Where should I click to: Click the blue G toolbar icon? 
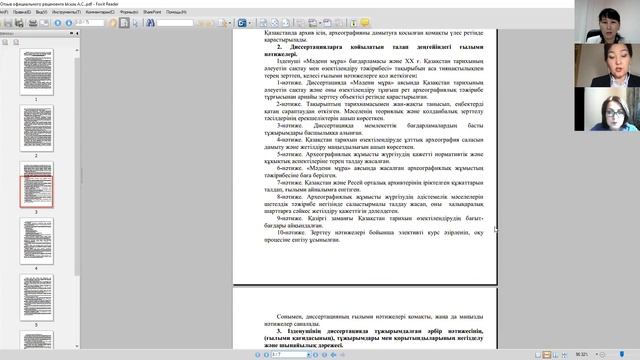pos(242,23)
